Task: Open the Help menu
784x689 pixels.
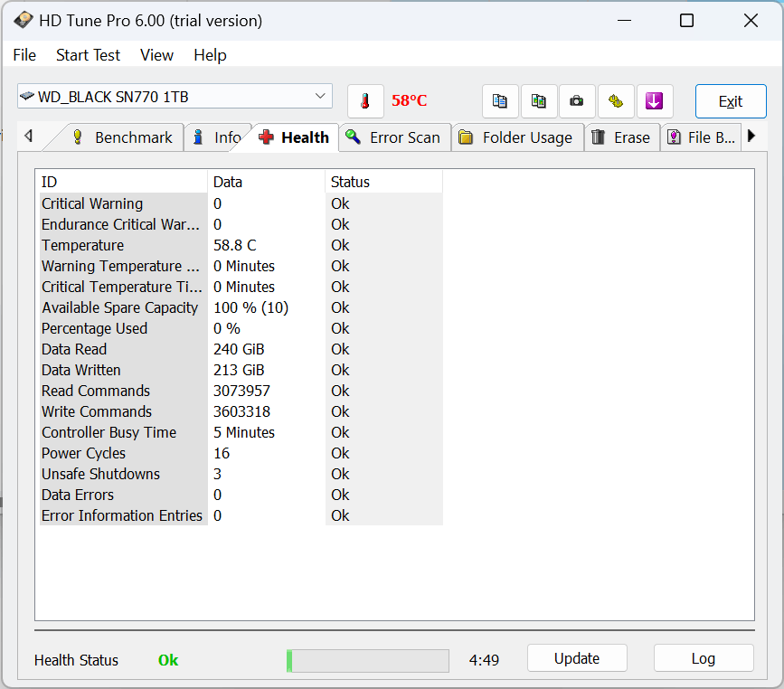Action: point(210,55)
